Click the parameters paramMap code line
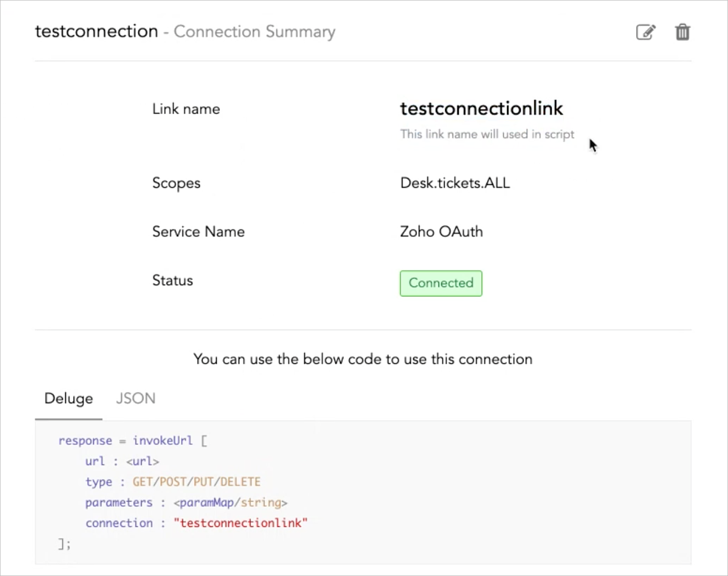The width and height of the screenshot is (728, 576). click(x=186, y=503)
